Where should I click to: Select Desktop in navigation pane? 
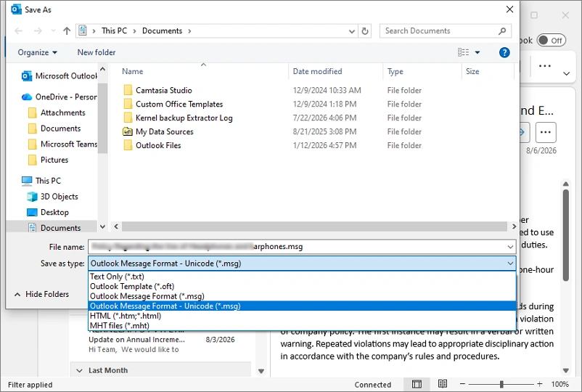tap(48, 212)
